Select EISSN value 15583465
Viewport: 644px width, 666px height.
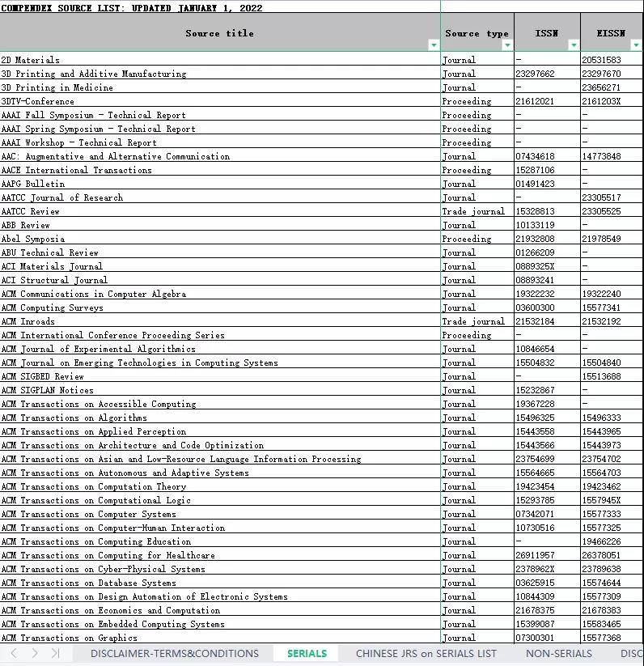coord(612,624)
